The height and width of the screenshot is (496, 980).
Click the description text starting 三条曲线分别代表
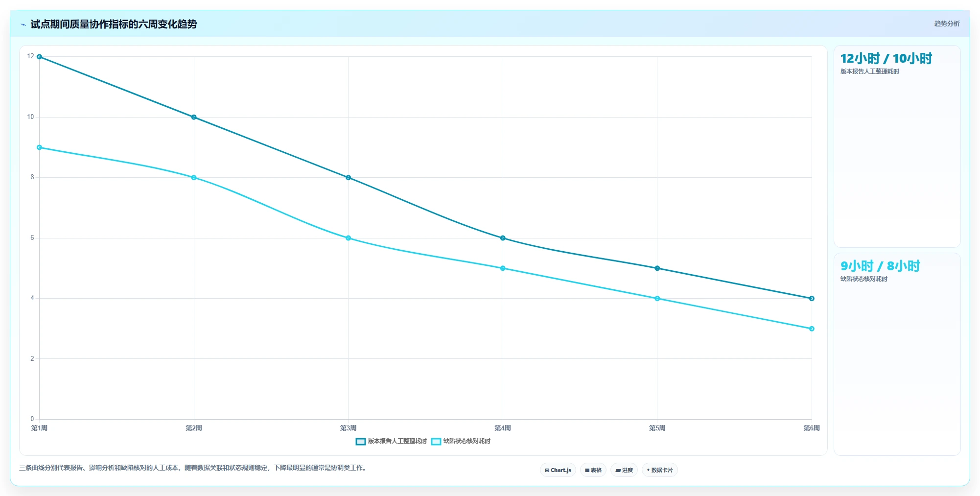click(193, 468)
